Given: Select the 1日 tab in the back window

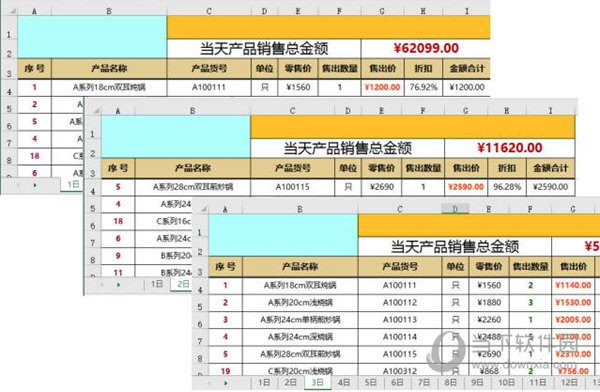Looking at the screenshot, I should pos(73,185).
